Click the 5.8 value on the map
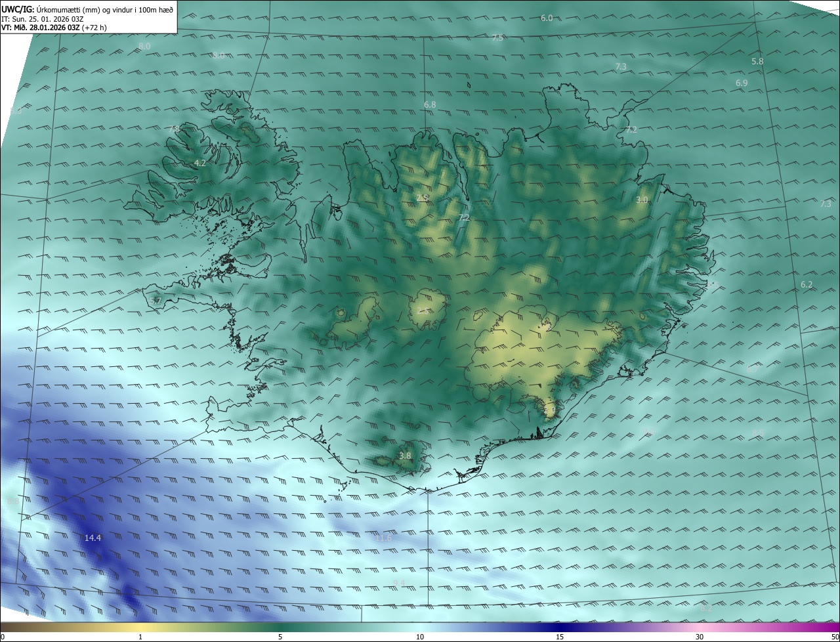 757,61
